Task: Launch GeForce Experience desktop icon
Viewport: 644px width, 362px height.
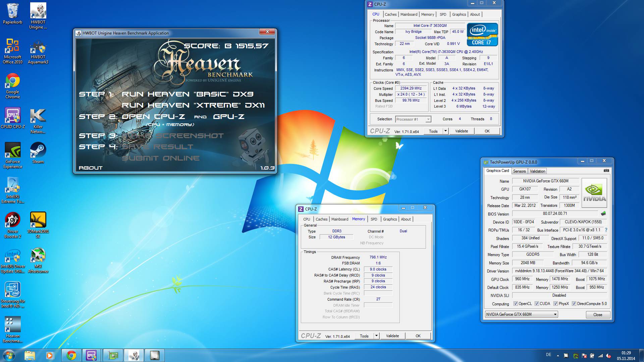Action: pyautogui.click(x=12, y=156)
